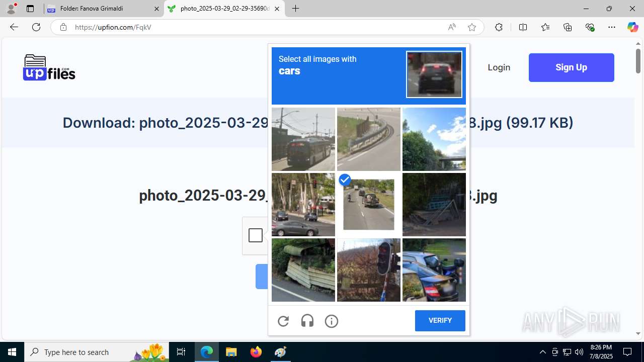Screen dimensions: 644x362
Task: Open the tab actions menu icon
Action: point(30,9)
